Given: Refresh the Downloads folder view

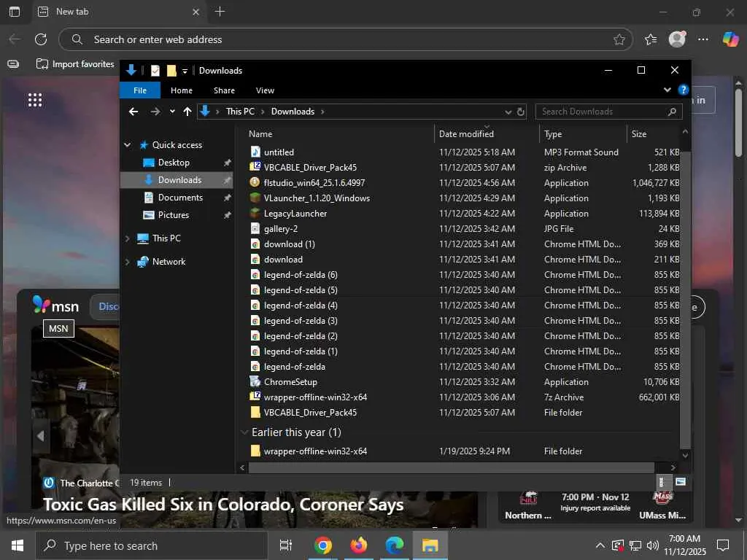Looking at the screenshot, I should (521, 112).
